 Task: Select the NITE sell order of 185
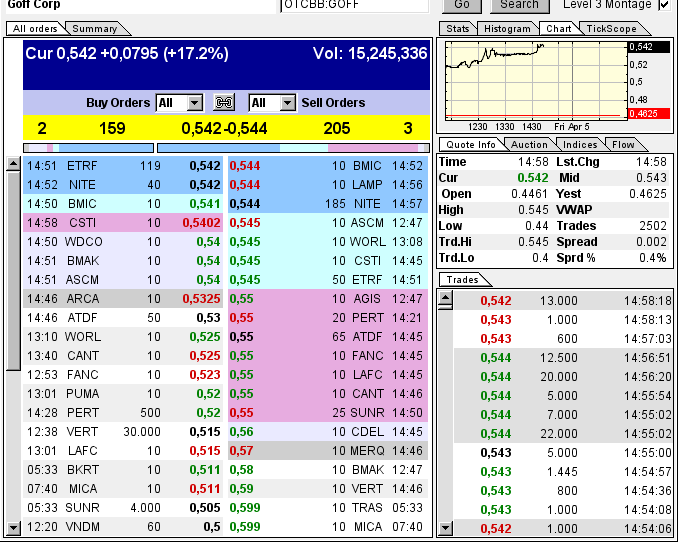(x=328, y=204)
